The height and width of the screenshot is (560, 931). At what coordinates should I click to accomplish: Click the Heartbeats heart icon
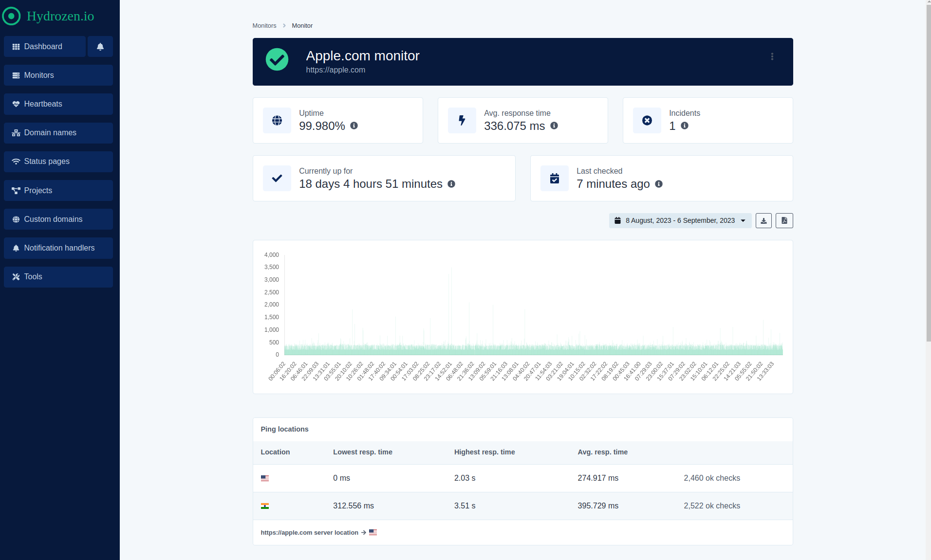point(16,104)
